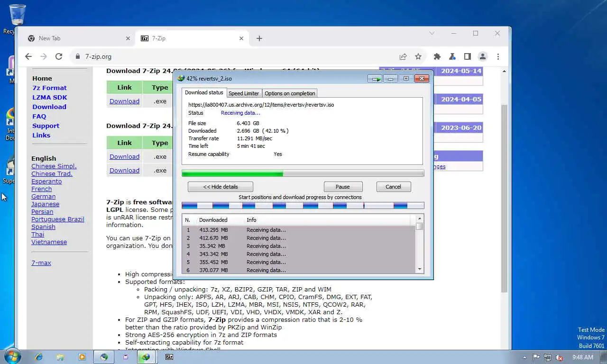The width and height of the screenshot is (607, 364).
Task: Switch language to German
Action: point(44,196)
